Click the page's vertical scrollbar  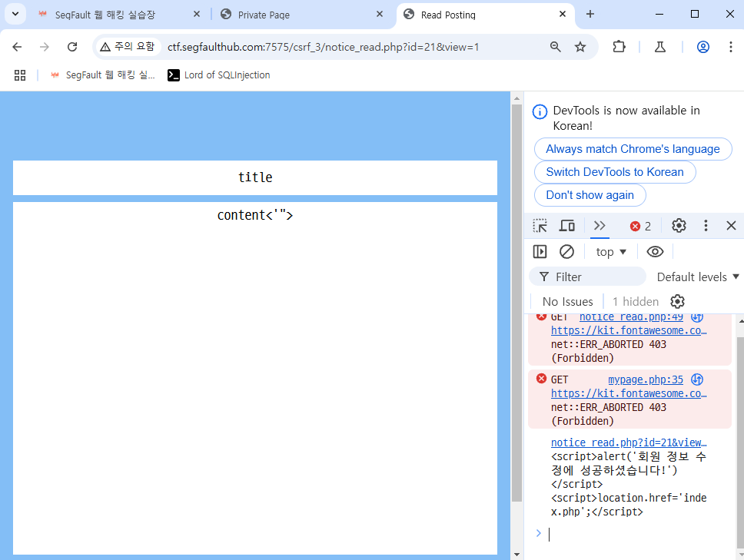[516, 303]
